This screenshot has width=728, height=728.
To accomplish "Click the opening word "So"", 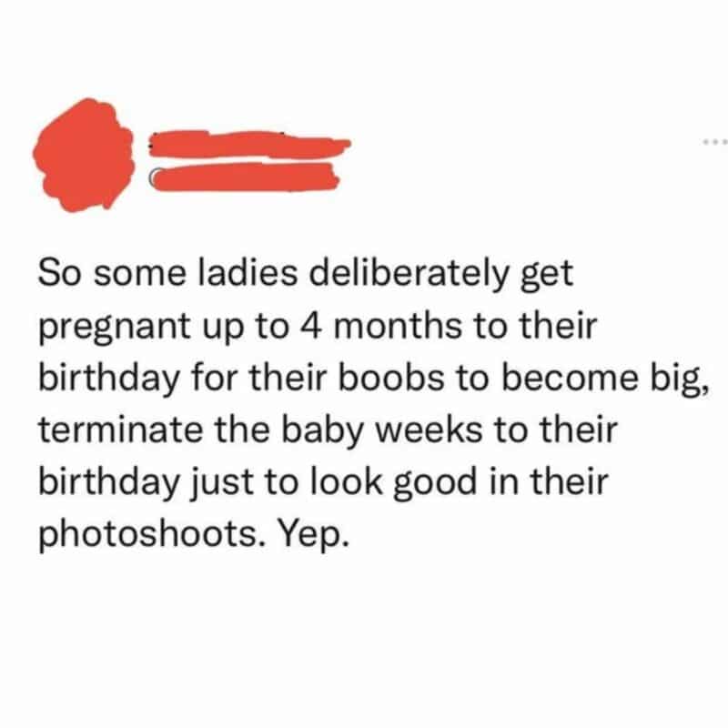I will (60, 274).
